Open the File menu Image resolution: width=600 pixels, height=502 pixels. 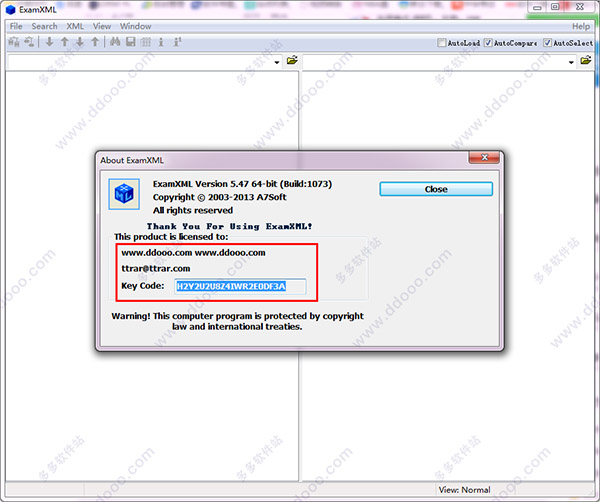point(16,26)
